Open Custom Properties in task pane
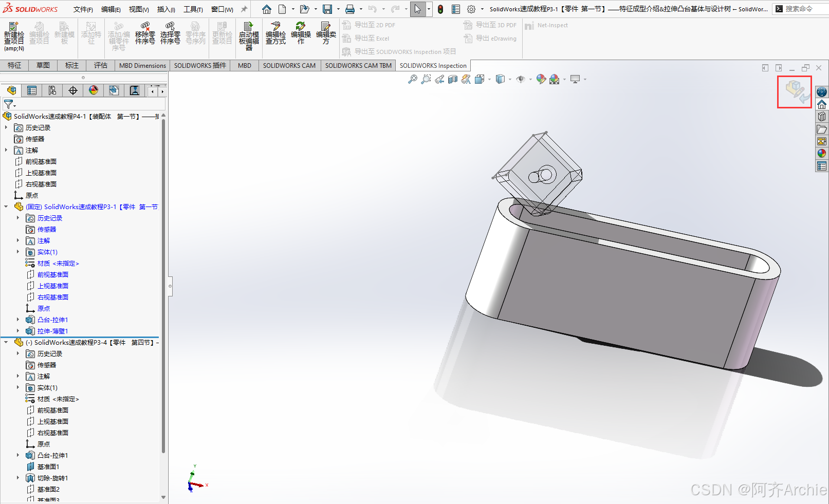 point(822,166)
